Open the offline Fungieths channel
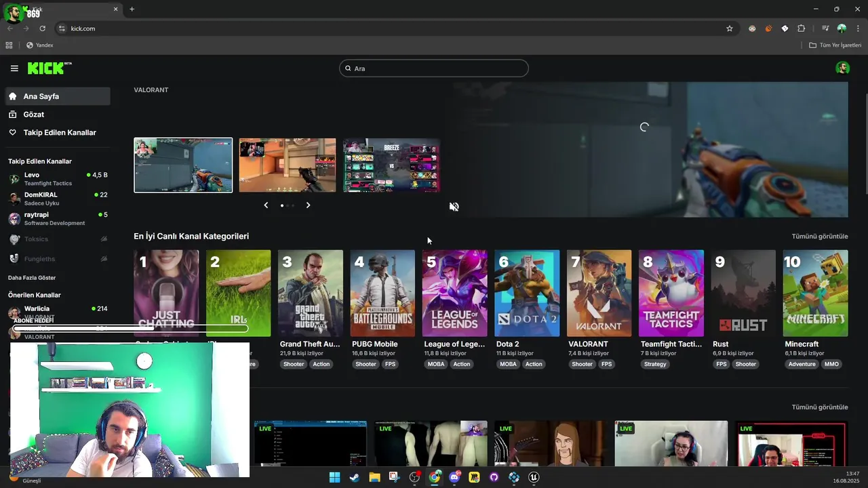This screenshot has width=868, height=488. (x=58, y=259)
